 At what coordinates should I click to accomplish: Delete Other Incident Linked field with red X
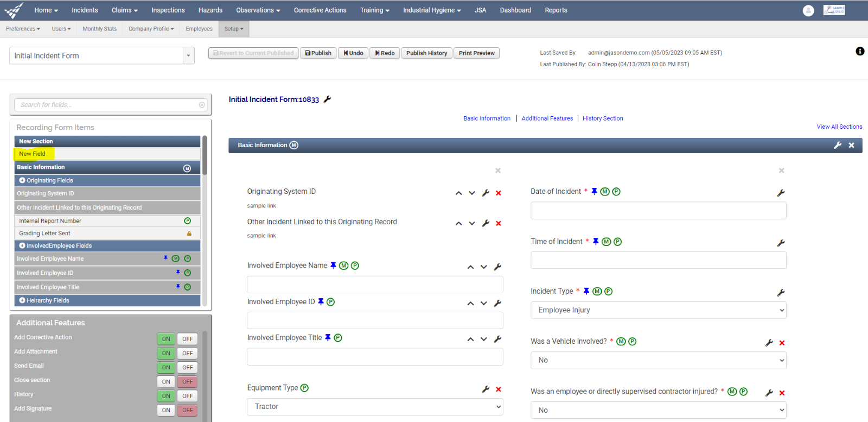point(499,223)
